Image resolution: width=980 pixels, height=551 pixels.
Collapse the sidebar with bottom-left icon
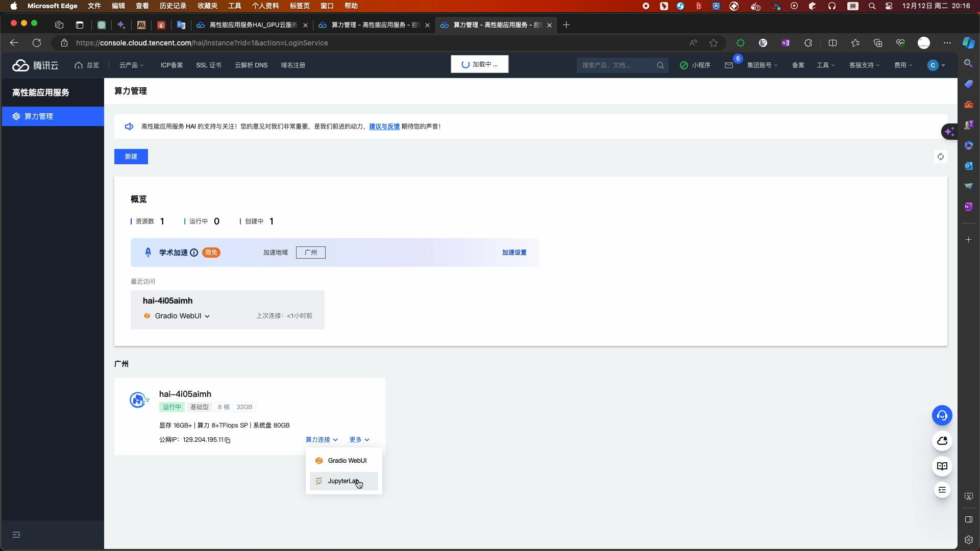16,535
